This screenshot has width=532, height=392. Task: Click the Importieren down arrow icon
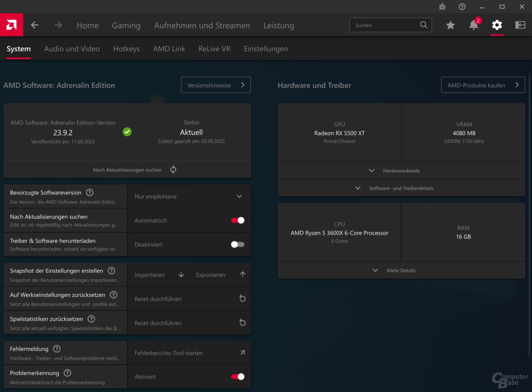[181, 275]
